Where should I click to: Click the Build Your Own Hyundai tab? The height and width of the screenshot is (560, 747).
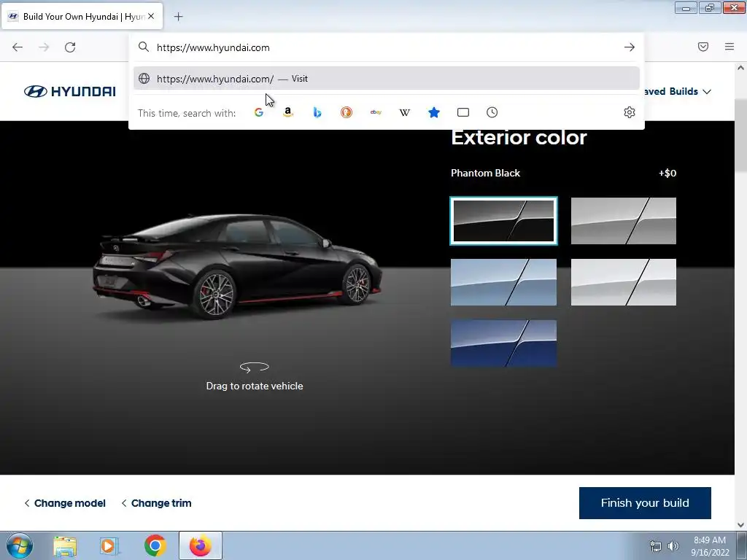(82, 16)
